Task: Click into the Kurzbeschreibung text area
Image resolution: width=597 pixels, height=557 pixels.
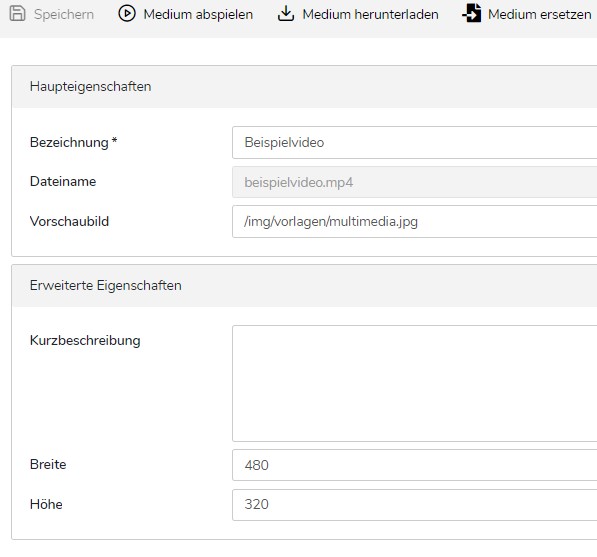Action: tap(415, 383)
